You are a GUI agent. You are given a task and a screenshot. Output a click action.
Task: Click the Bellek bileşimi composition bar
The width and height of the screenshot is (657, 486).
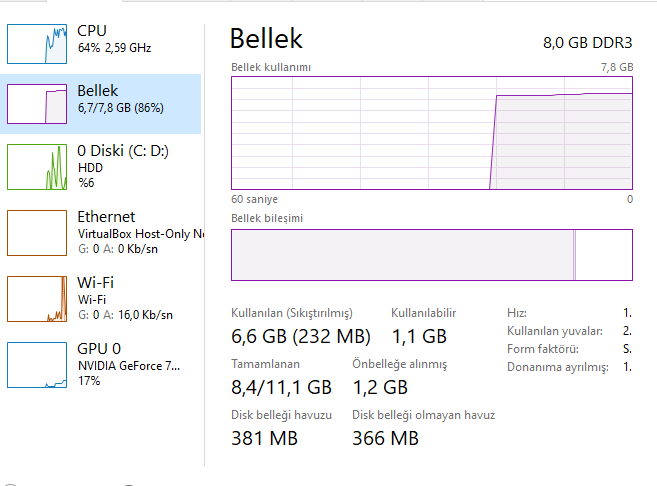[x=432, y=255]
